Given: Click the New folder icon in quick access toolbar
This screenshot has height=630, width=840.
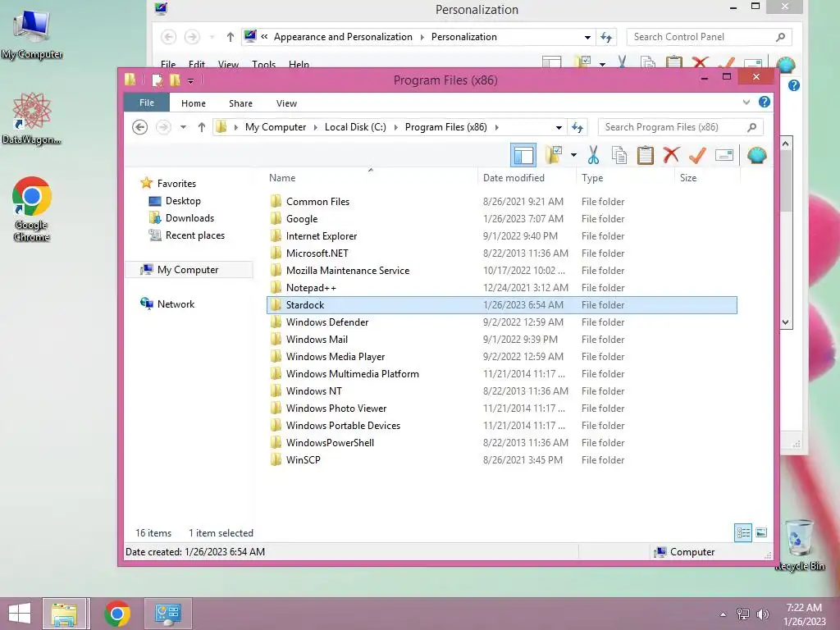Looking at the screenshot, I should tap(175, 80).
